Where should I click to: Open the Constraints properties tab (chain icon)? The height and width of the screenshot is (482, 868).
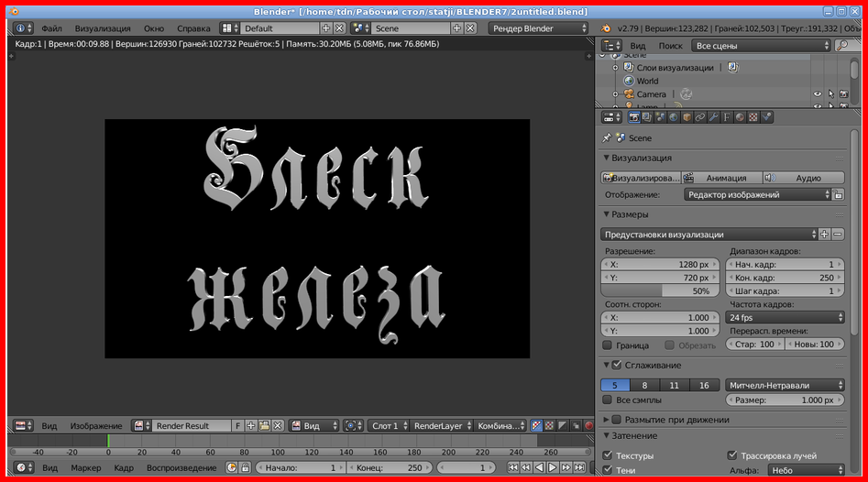700,117
